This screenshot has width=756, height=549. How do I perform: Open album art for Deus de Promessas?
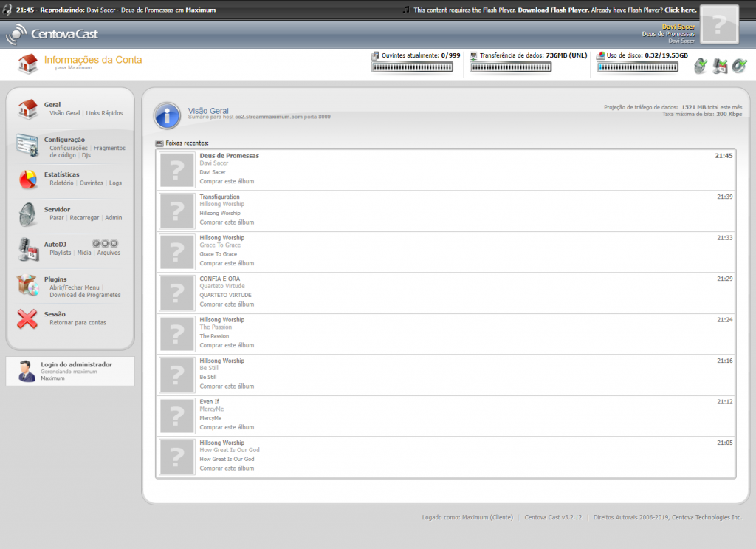click(177, 170)
